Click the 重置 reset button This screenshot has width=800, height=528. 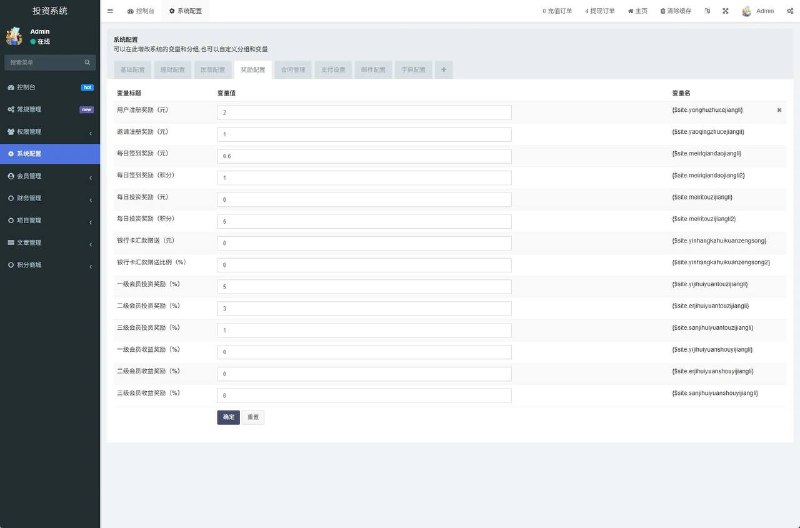point(253,417)
